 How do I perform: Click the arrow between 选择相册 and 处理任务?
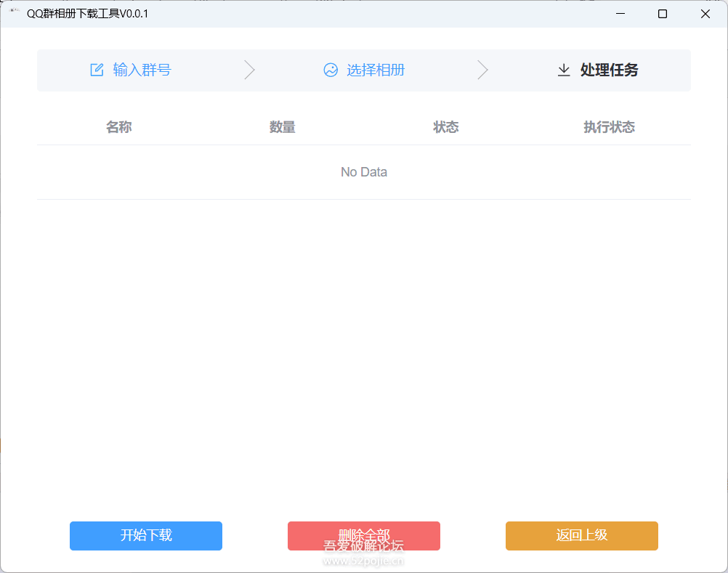[483, 70]
